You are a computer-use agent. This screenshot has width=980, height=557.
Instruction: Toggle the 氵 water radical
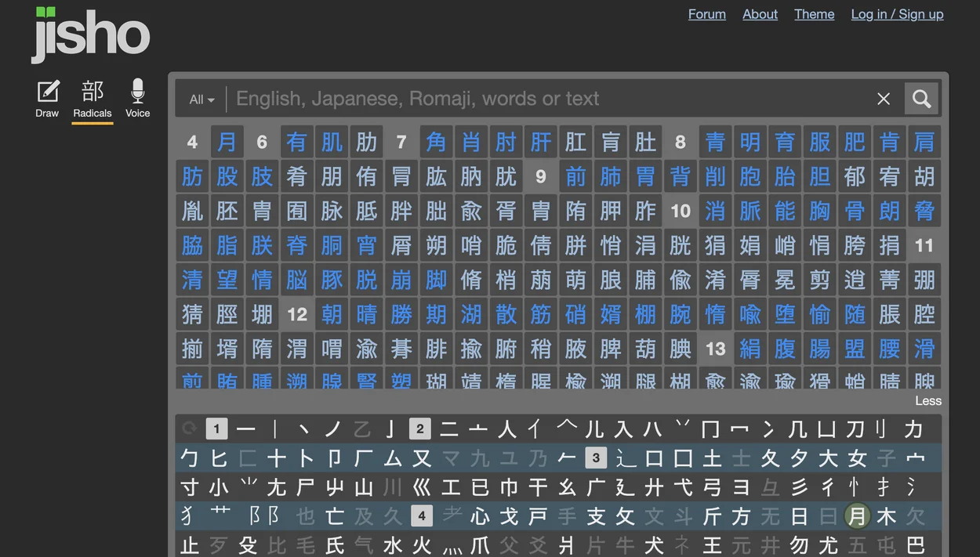coord(911,487)
